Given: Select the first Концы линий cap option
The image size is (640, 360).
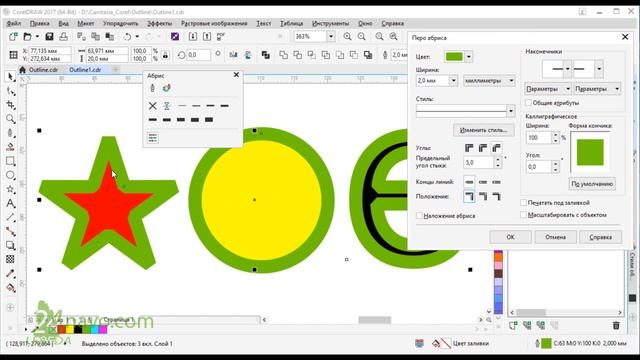Looking at the screenshot, I should tap(469, 182).
